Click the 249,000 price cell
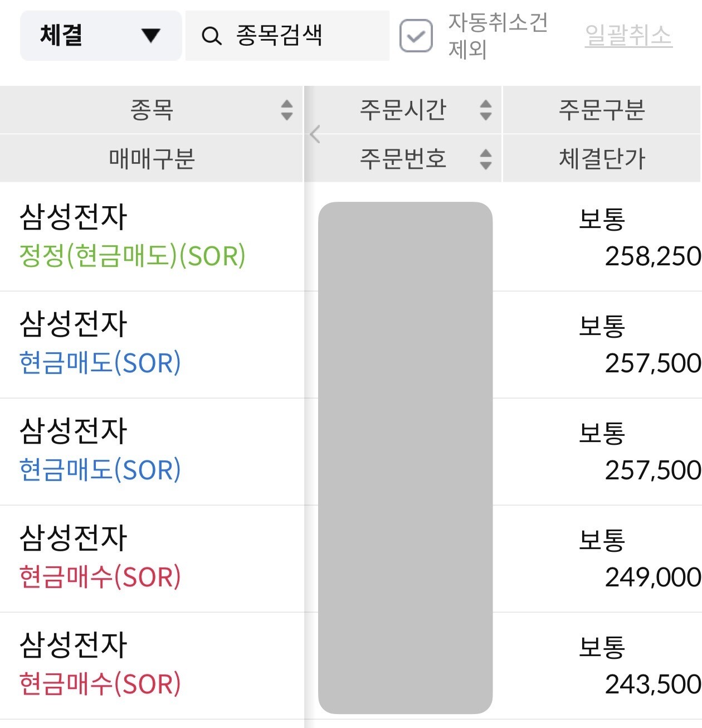 coord(653,577)
